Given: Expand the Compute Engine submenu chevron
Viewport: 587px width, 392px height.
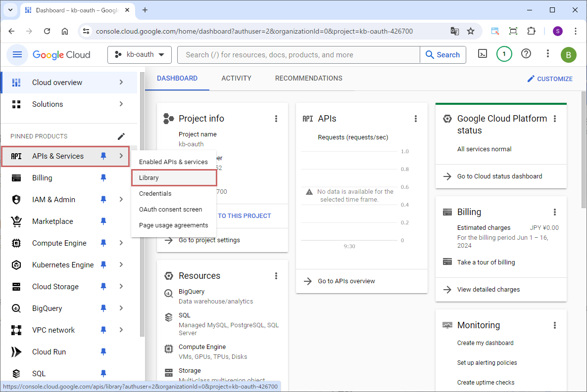Looking at the screenshot, I should pos(121,243).
